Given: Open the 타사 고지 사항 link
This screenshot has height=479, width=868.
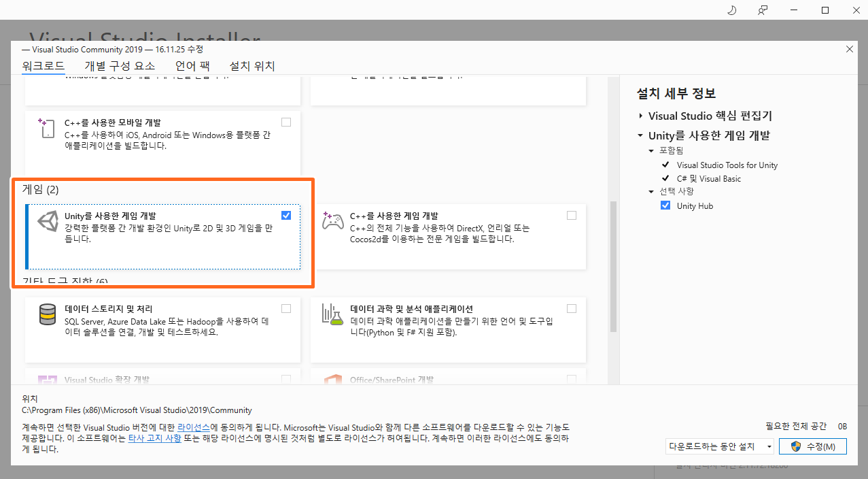Looking at the screenshot, I should (155, 439).
